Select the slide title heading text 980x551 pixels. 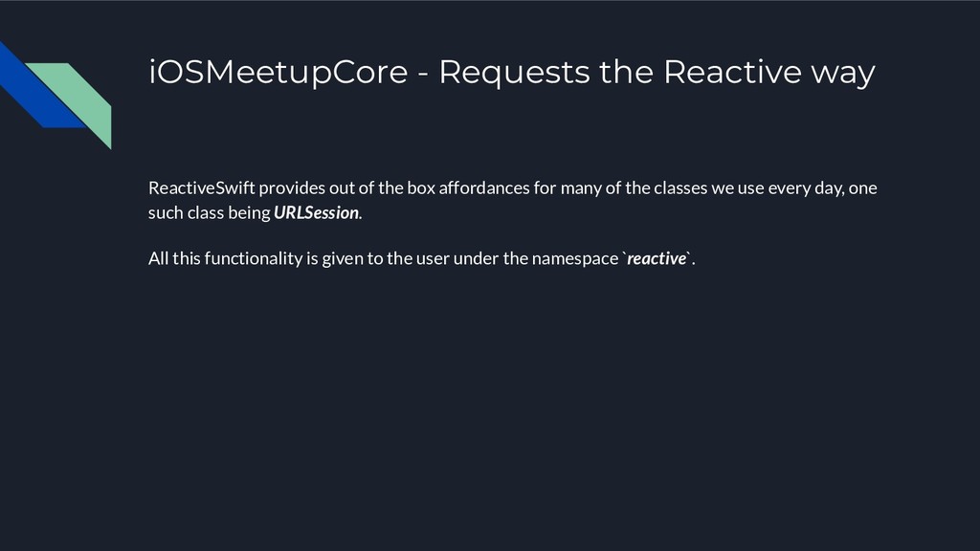click(x=512, y=72)
